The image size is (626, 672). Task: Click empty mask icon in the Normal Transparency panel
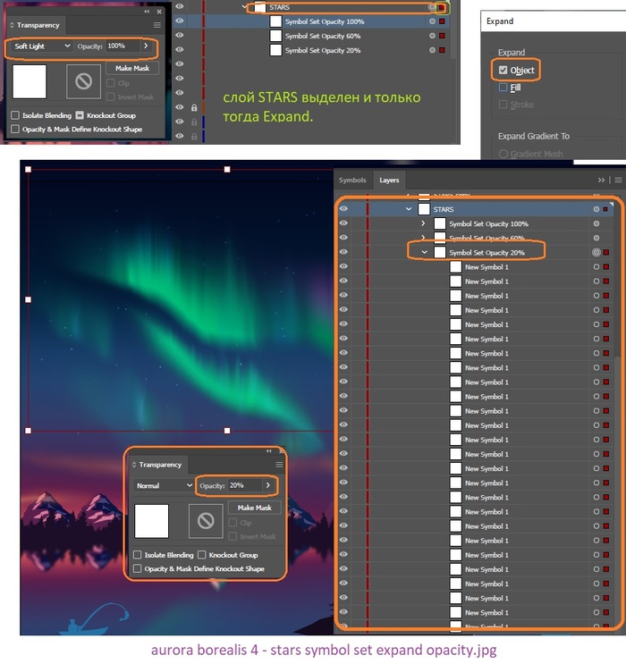click(x=206, y=522)
